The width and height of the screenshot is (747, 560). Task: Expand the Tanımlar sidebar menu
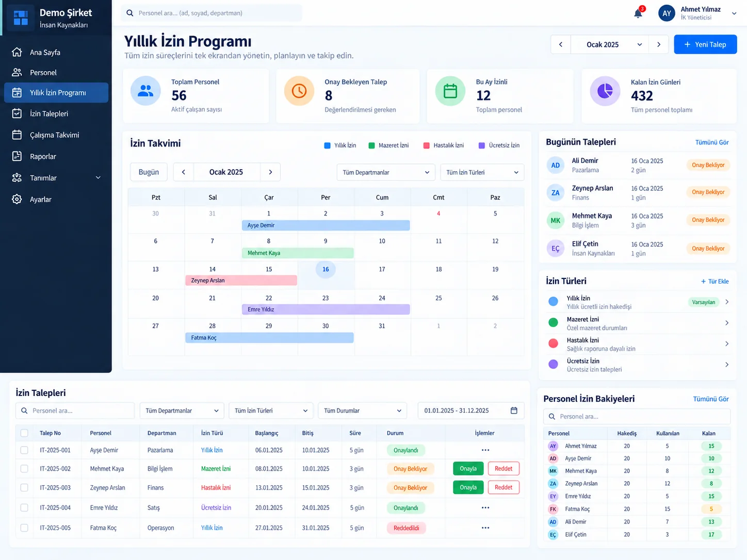(56, 178)
